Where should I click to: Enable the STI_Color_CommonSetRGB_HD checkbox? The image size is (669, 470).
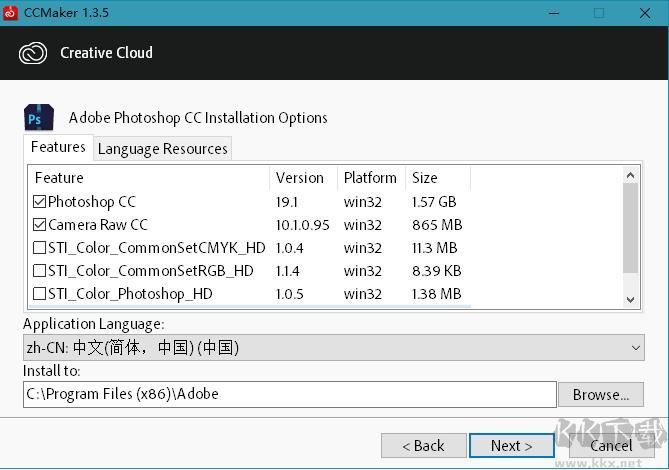(x=40, y=271)
